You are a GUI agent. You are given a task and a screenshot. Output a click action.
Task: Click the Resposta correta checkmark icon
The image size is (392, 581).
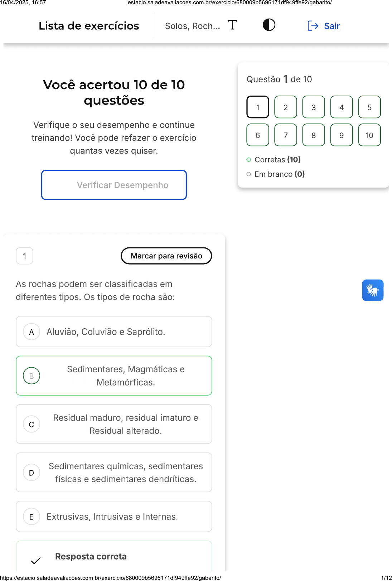point(36,560)
